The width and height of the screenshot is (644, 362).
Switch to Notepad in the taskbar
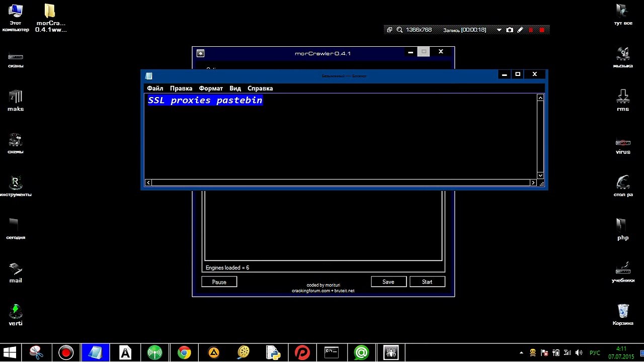95,352
